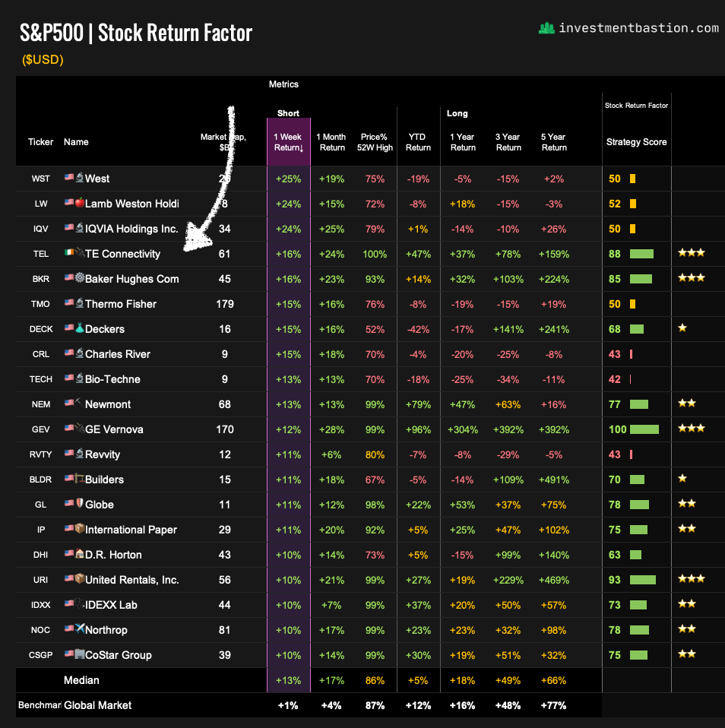Image resolution: width=725 pixels, height=728 pixels.
Task: Click the three-star rating for GE Vernova
Action: 691,429
